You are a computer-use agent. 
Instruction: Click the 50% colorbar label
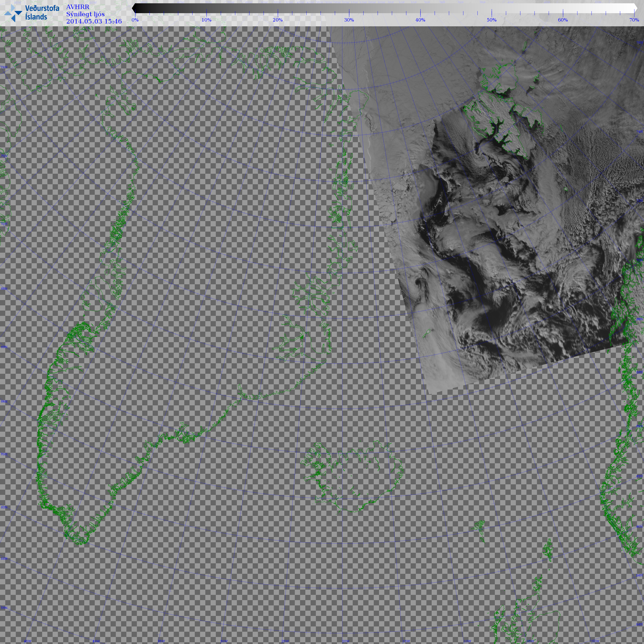491,20
